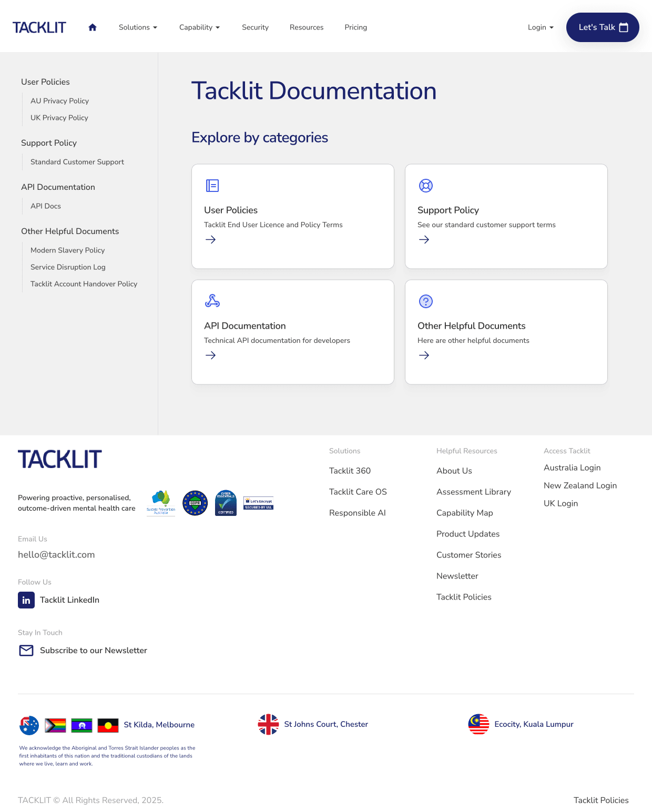Open the Product Updates link

(x=468, y=534)
